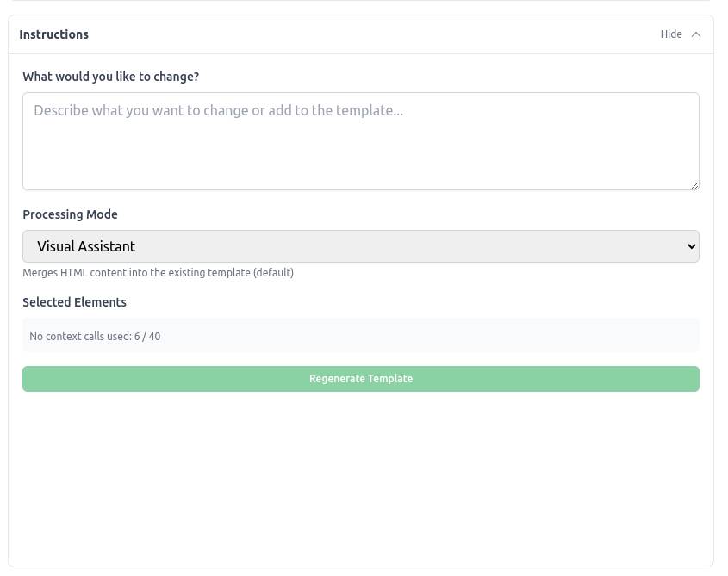Click the collapse chevron beside Hide
The width and height of the screenshot is (728, 576).
[696, 34]
